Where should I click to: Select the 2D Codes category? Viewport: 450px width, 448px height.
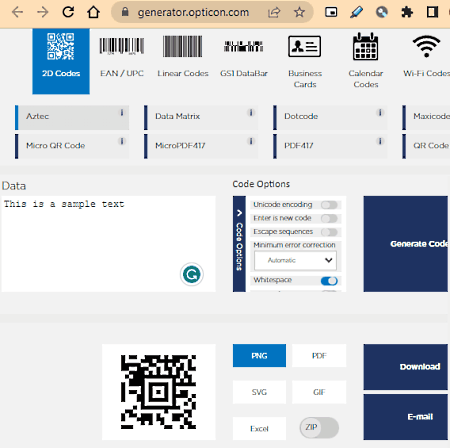tap(61, 61)
